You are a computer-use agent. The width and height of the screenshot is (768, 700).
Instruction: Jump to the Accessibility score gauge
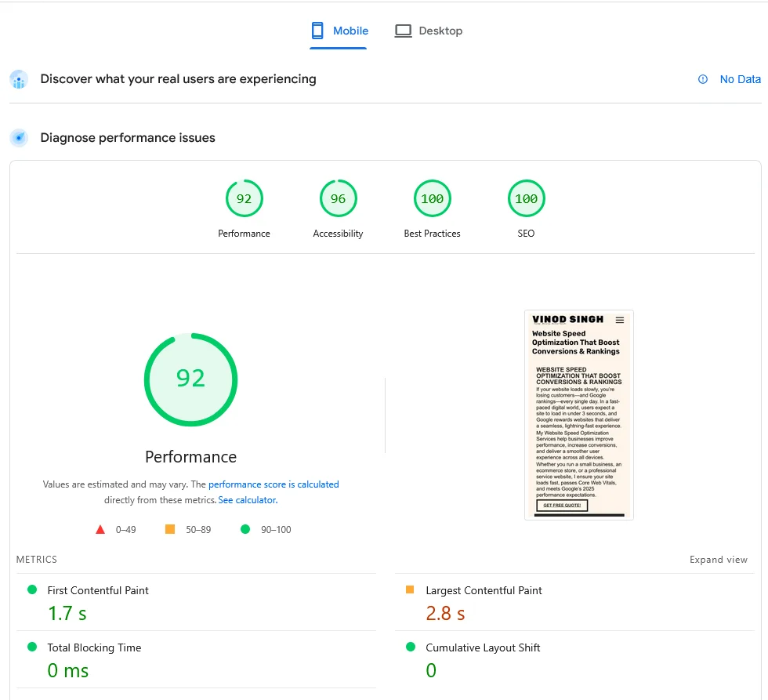pos(338,199)
